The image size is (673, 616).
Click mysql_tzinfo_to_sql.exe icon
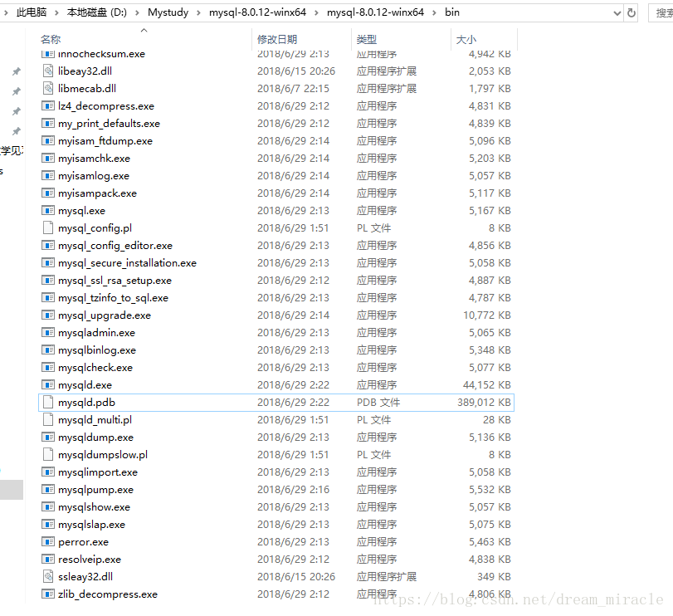click(x=48, y=297)
